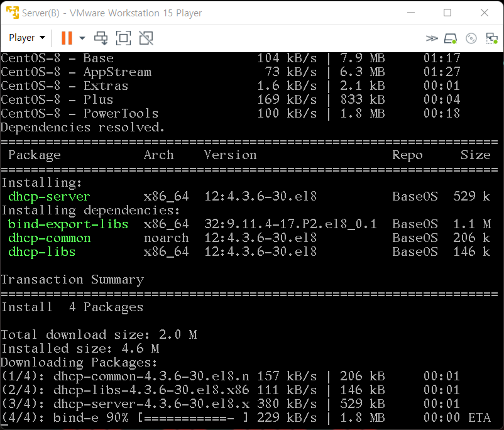Viewport: 504px width, 430px height.
Task: Expand hidden devices chevron icon
Action: 432,38
